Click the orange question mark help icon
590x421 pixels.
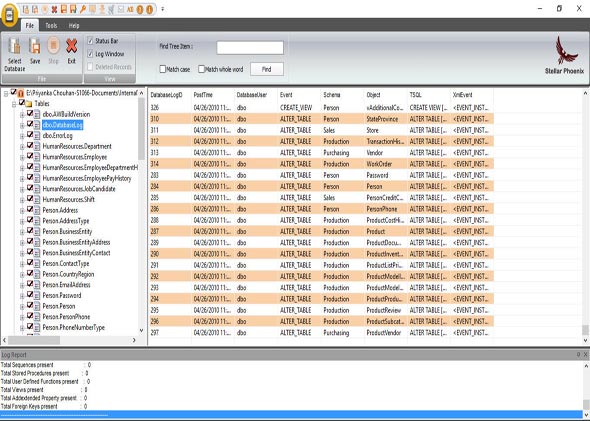[140, 9]
